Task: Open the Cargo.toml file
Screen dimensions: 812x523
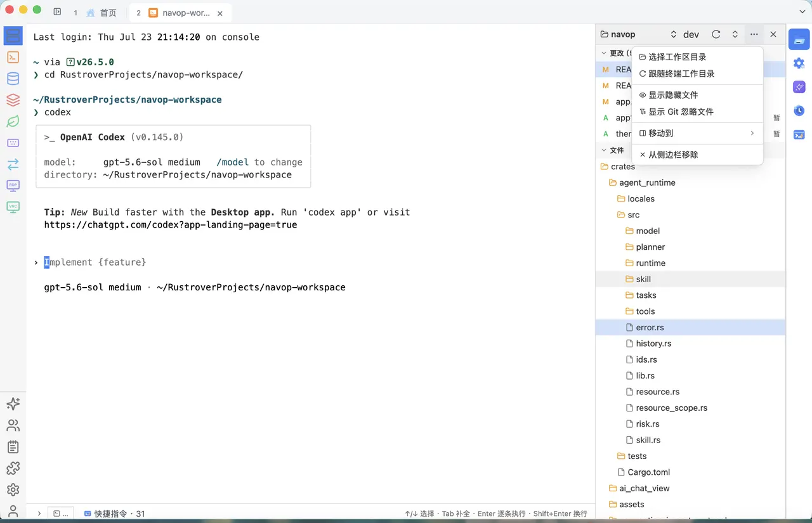Action: coord(691,472)
